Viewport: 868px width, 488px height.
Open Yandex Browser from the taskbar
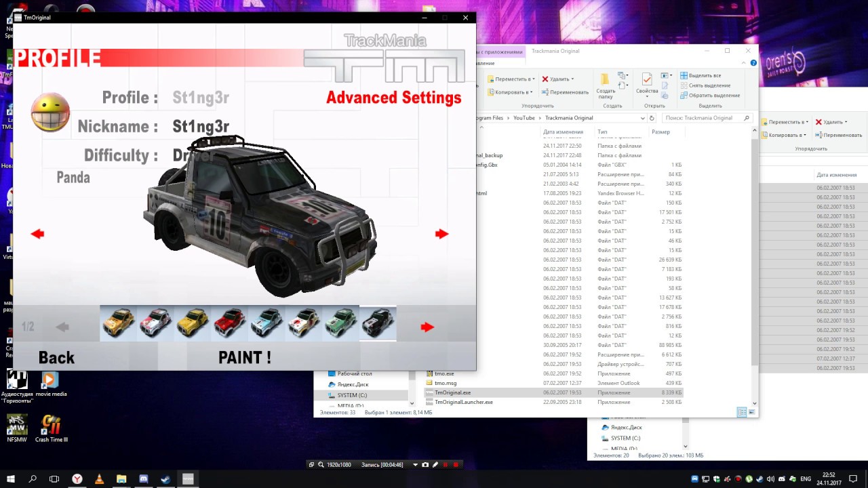pyautogui.click(x=77, y=479)
